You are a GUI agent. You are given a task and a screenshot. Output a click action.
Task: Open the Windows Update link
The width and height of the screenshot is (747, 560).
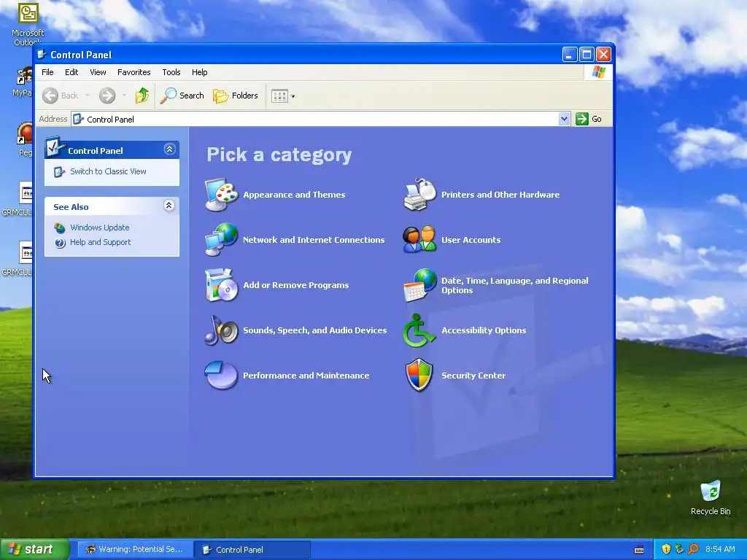pos(99,227)
